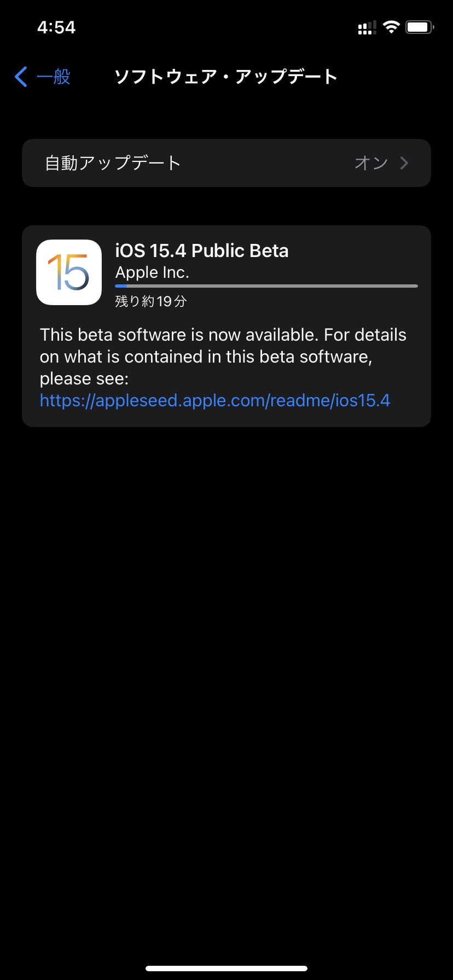Tap the battery level icon
This screenshot has height=980, width=453.
pyautogui.click(x=420, y=27)
